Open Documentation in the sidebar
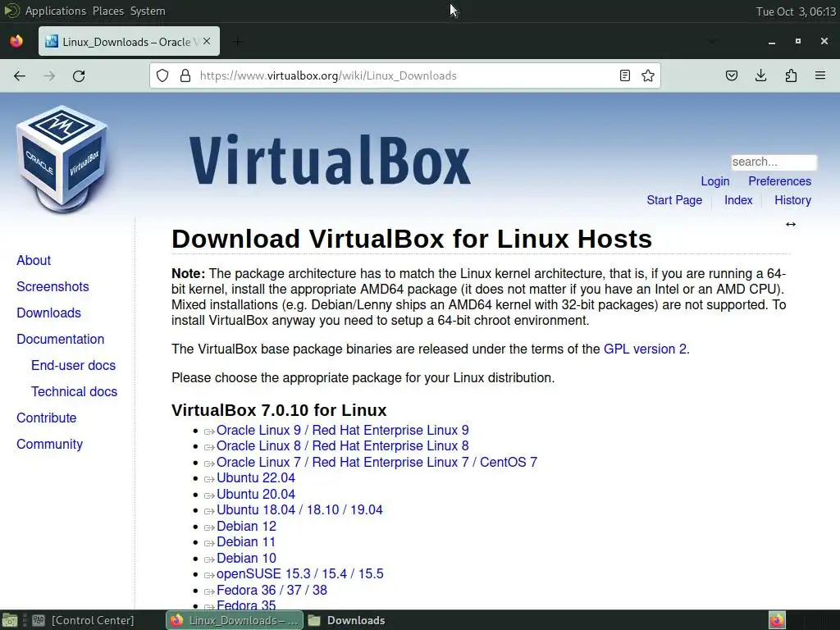This screenshot has width=840, height=630. [61, 339]
